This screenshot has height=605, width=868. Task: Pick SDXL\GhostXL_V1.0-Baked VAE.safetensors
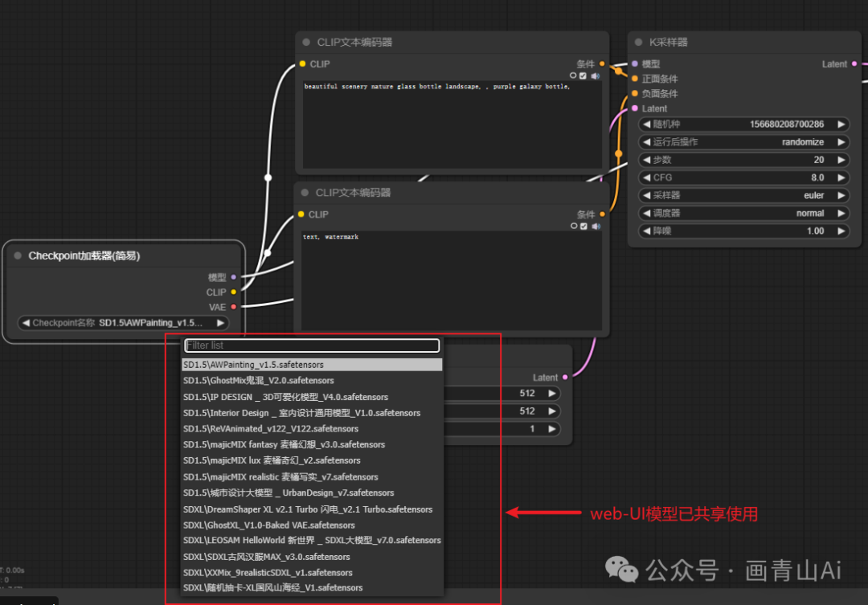pos(312,525)
